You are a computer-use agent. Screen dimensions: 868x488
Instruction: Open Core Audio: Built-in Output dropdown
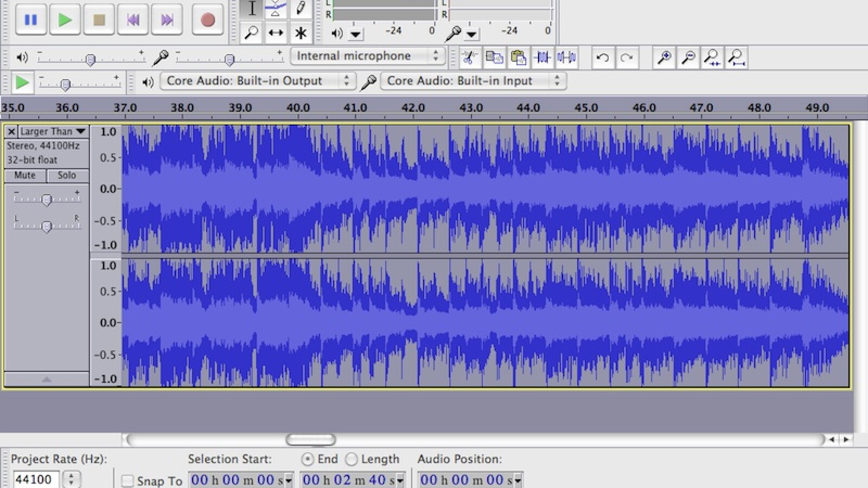pyautogui.click(x=258, y=81)
